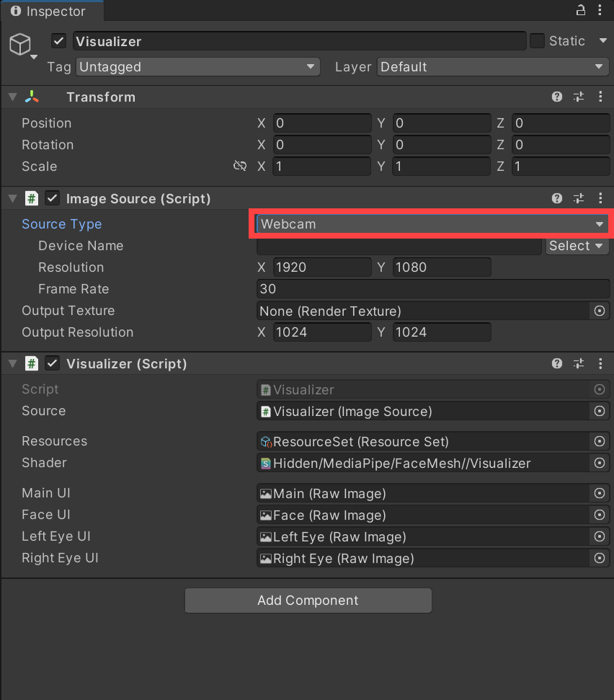Click the Add Component button
This screenshot has width=614, height=700.
click(x=308, y=600)
